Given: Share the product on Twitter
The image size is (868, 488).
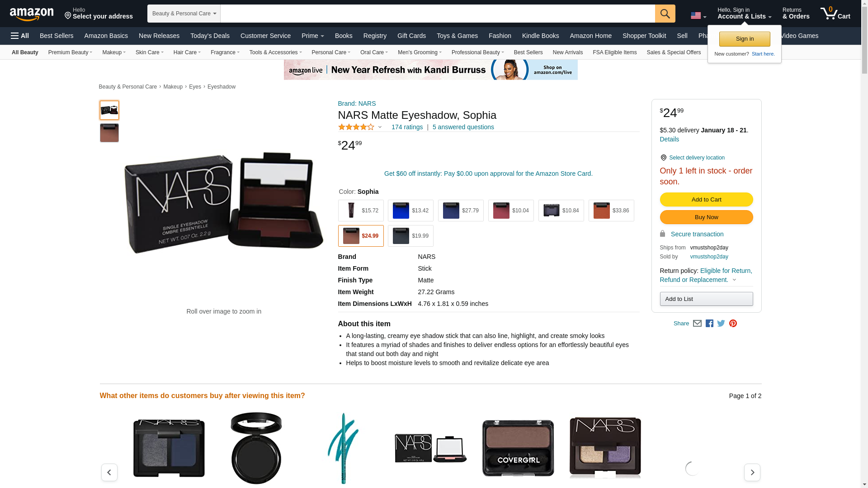Looking at the screenshot, I should pos(721,324).
